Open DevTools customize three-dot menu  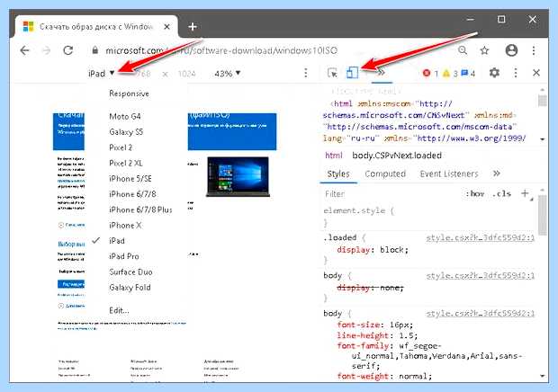516,73
